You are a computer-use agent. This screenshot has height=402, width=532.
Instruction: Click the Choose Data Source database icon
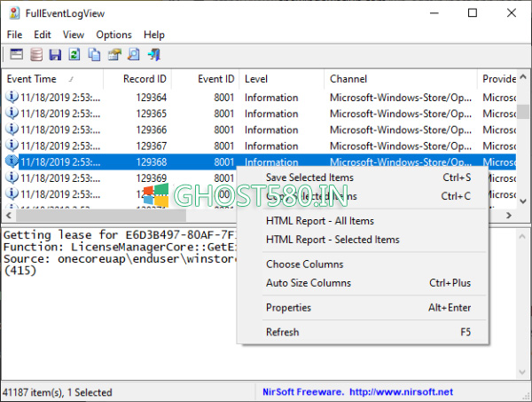(36, 54)
